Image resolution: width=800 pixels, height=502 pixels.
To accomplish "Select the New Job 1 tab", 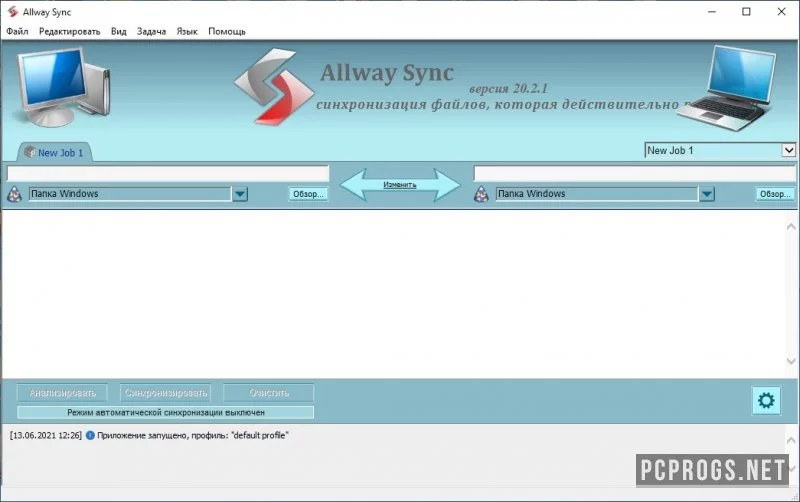I will [55, 153].
